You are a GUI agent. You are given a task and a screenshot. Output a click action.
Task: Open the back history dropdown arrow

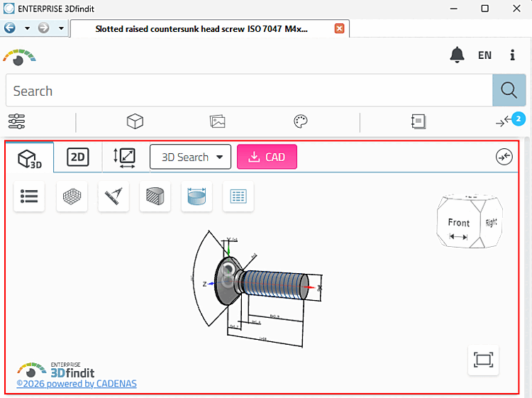click(x=27, y=28)
